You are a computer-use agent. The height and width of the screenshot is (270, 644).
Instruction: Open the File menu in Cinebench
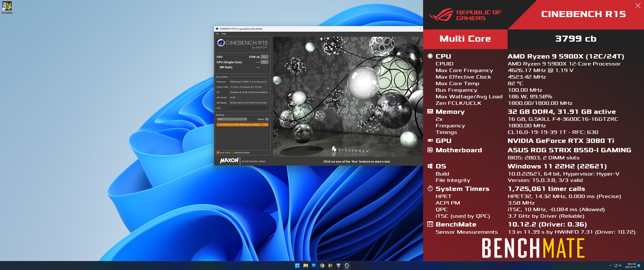pyautogui.click(x=217, y=34)
